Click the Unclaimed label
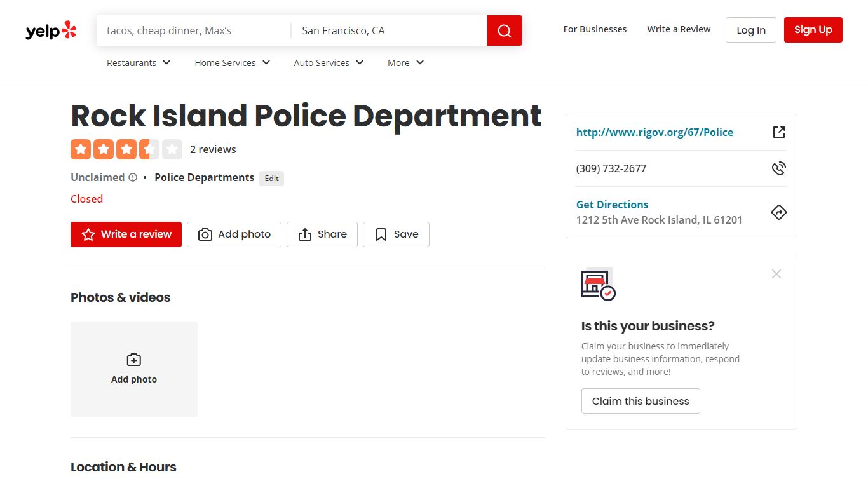Image resolution: width=868 pixels, height=488 pixels. pos(97,177)
